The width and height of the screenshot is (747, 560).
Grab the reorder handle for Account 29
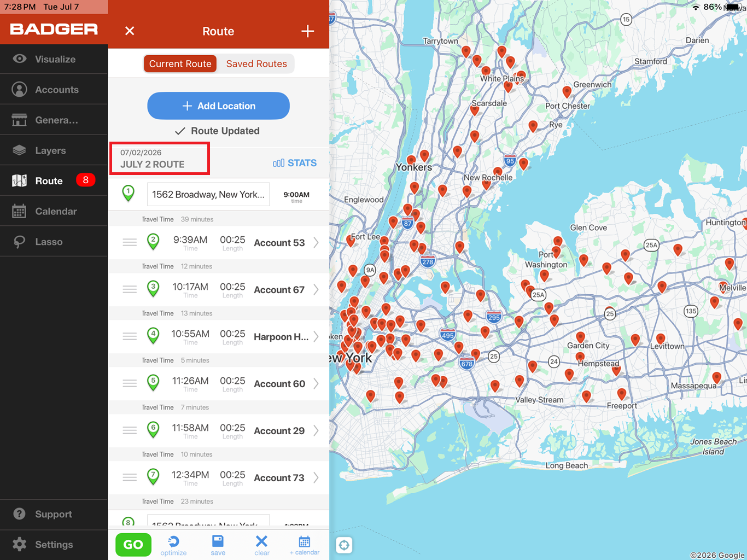(x=130, y=430)
